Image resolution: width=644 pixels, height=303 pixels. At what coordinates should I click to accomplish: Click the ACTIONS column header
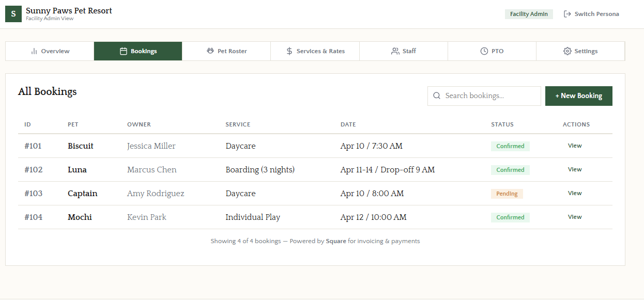pyautogui.click(x=576, y=124)
